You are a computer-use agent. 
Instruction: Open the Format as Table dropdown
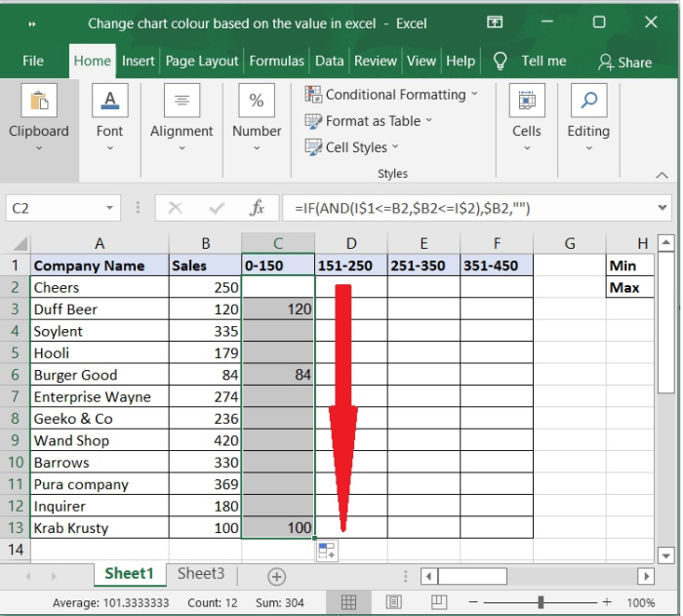(x=369, y=121)
